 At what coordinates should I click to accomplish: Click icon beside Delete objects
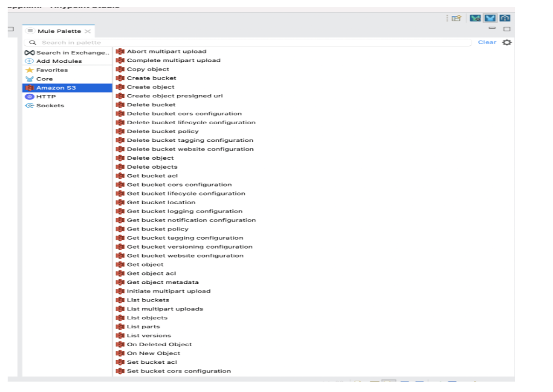pyautogui.click(x=120, y=167)
